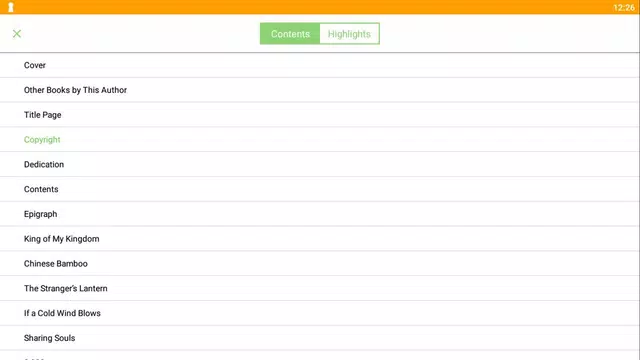Screen dimensions: 640x360
Task: Select the highlighted Copyright entry
Action: (320, 140)
